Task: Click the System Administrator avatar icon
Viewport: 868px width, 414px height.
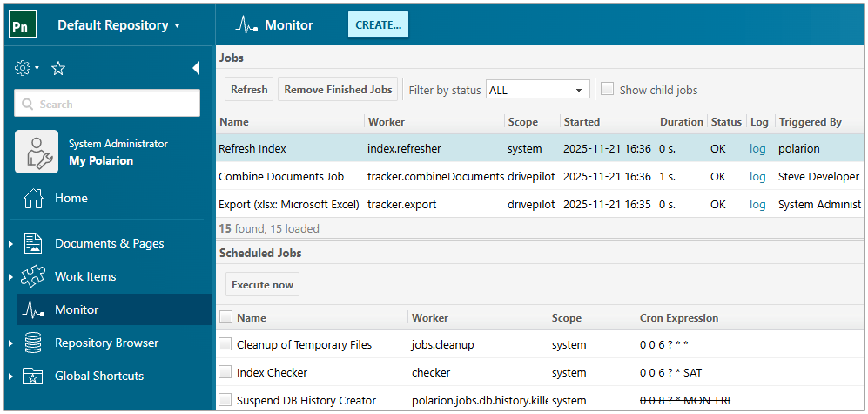Action: (x=37, y=152)
